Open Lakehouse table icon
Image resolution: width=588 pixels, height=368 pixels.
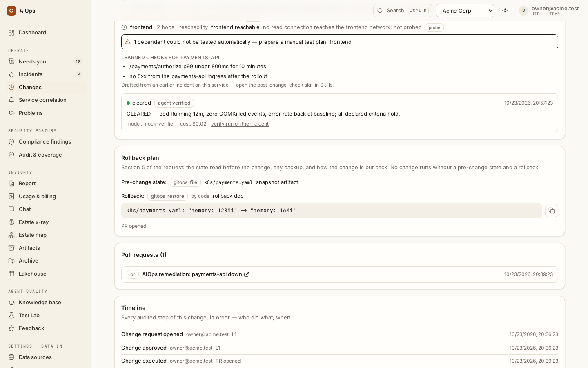click(11, 274)
